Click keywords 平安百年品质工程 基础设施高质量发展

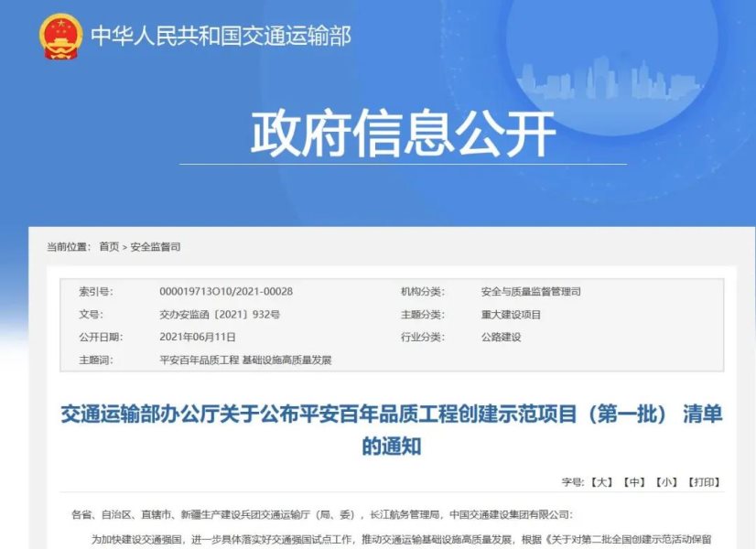244,360
